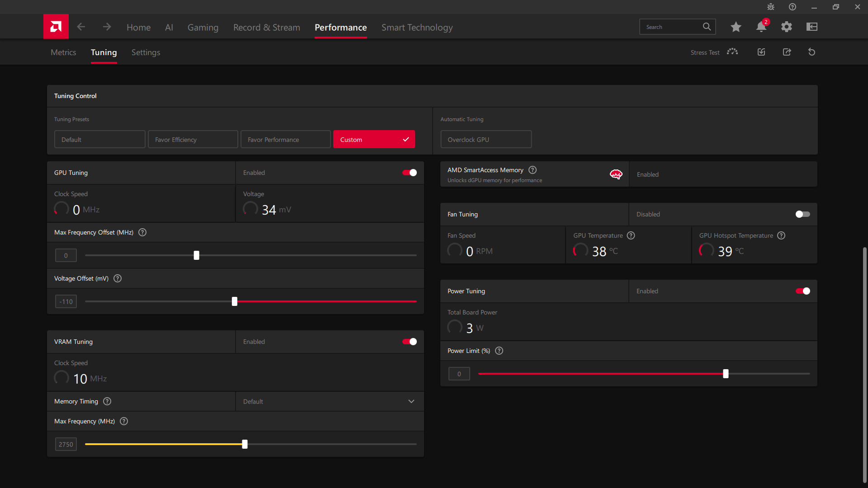The width and height of the screenshot is (868, 488).
Task: Click the help icon next to SmartAccess Memory
Action: pos(533,170)
